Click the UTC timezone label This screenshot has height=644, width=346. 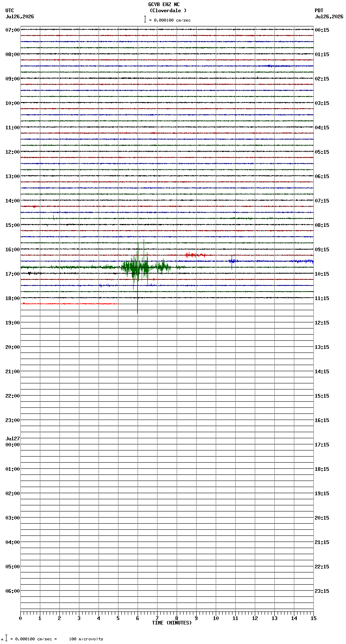point(10,11)
